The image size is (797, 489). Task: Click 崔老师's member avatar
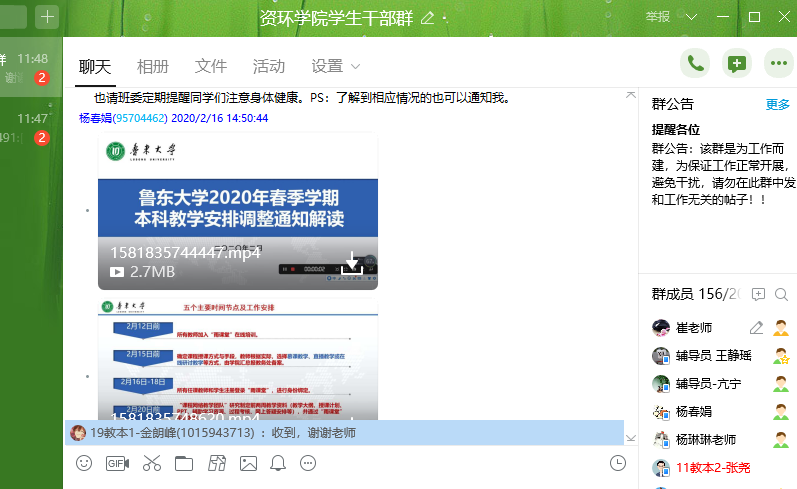pos(661,328)
